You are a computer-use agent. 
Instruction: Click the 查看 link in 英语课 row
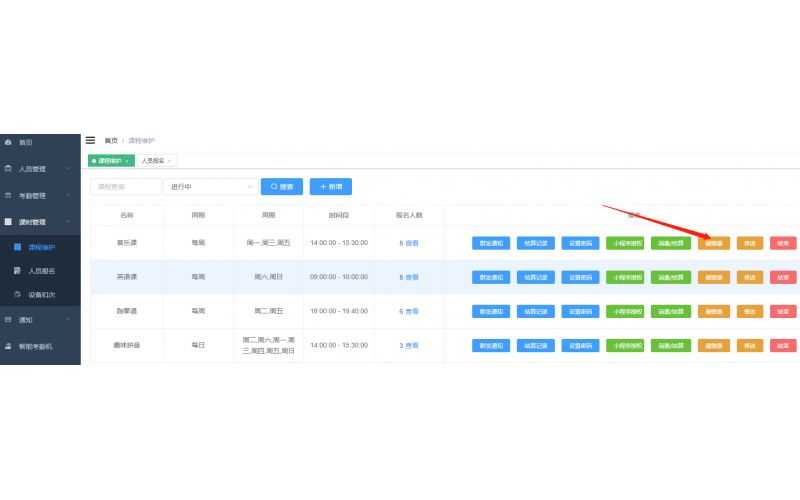[412, 277]
